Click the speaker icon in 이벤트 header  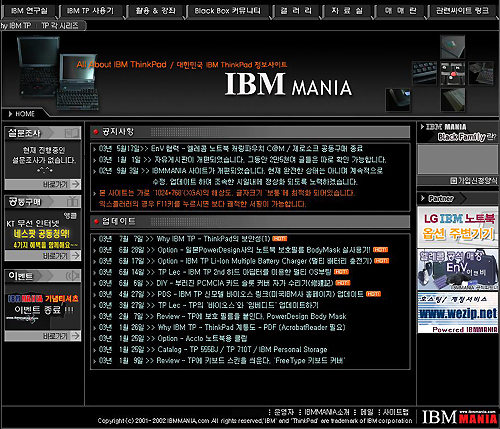tap(72, 276)
